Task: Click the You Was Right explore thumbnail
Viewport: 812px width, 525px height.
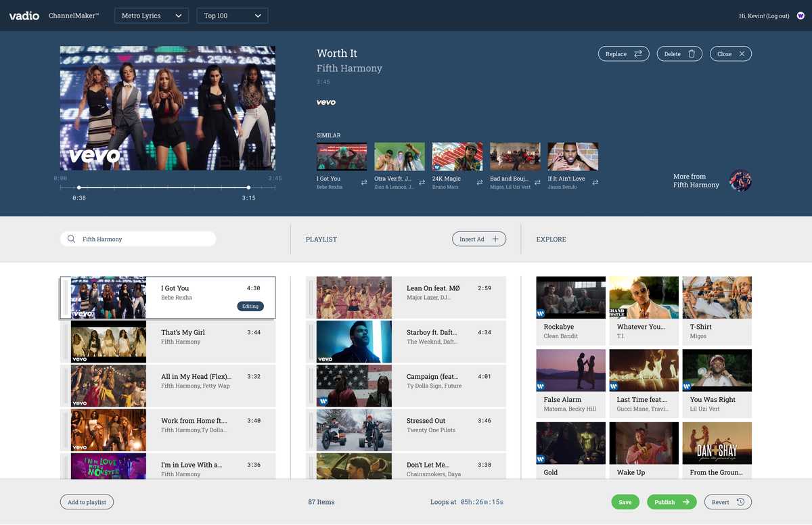Action: 717,370
